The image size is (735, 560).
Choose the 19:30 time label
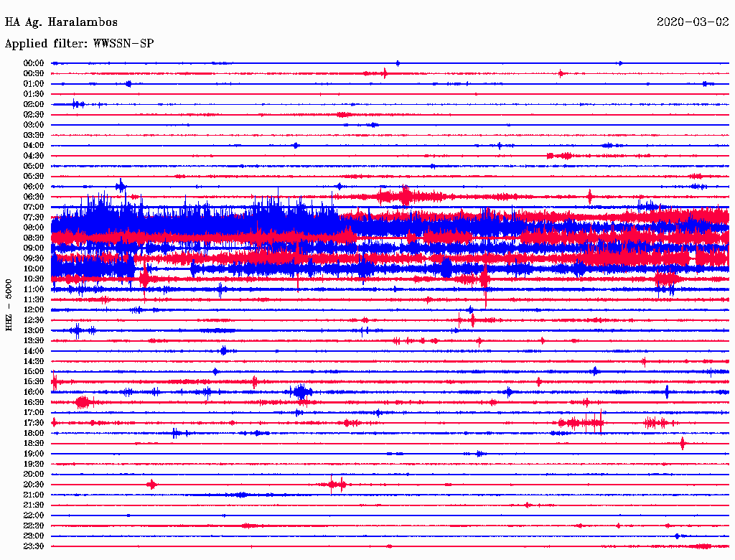point(34,464)
